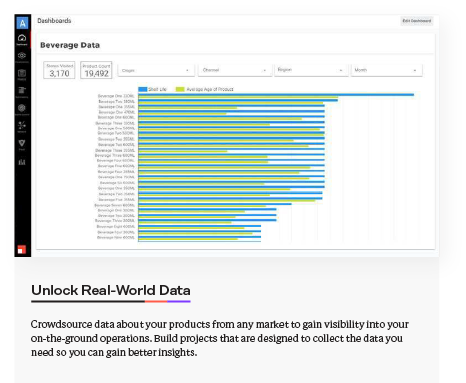The width and height of the screenshot is (466, 383).
Task: Open the bar chart icon in sidebar
Action: click(x=22, y=162)
